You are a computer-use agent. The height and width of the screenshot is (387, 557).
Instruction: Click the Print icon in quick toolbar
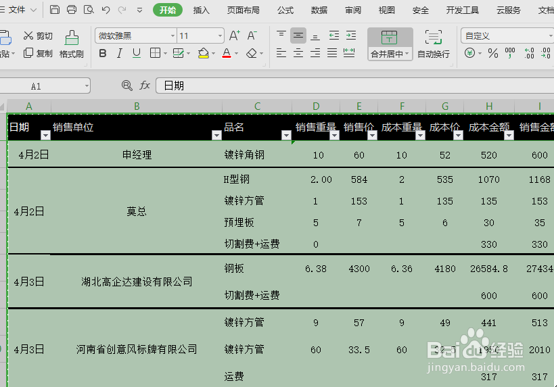pyautogui.click(x=72, y=10)
